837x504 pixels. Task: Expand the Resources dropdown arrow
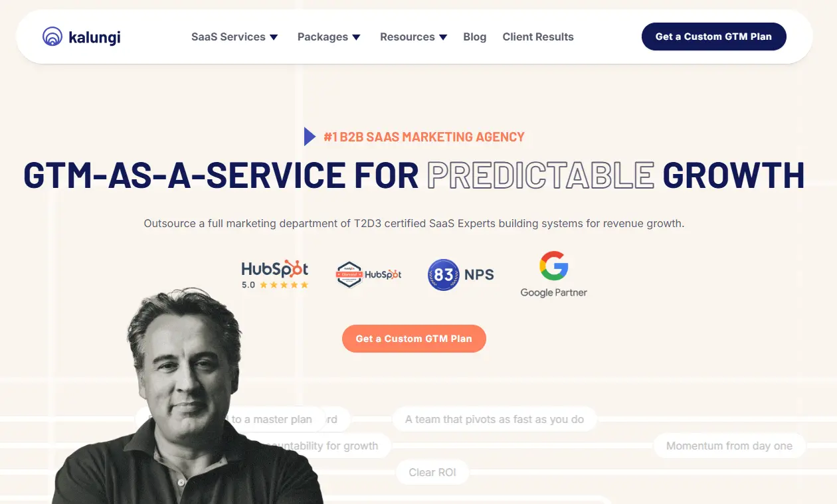tap(443, 37)
